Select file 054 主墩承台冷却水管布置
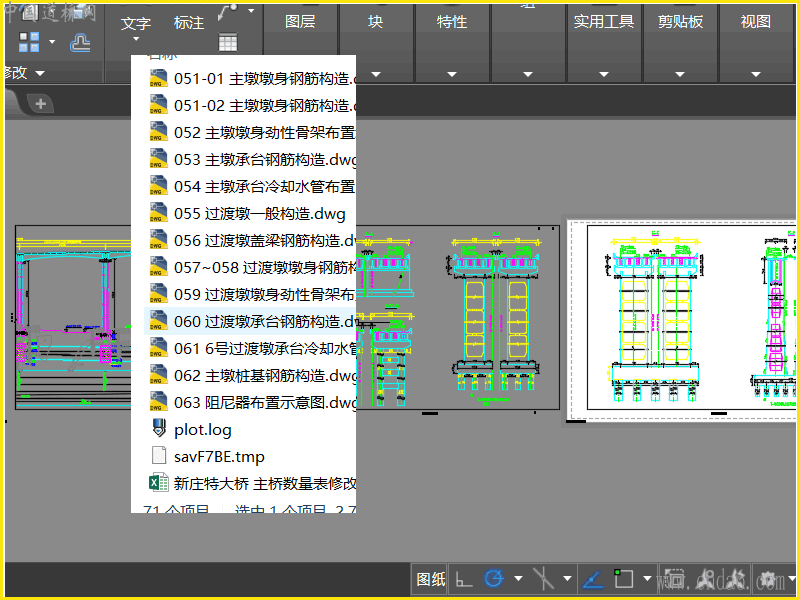The width and height of the screenshot is (800, 600). click(250, 187)
